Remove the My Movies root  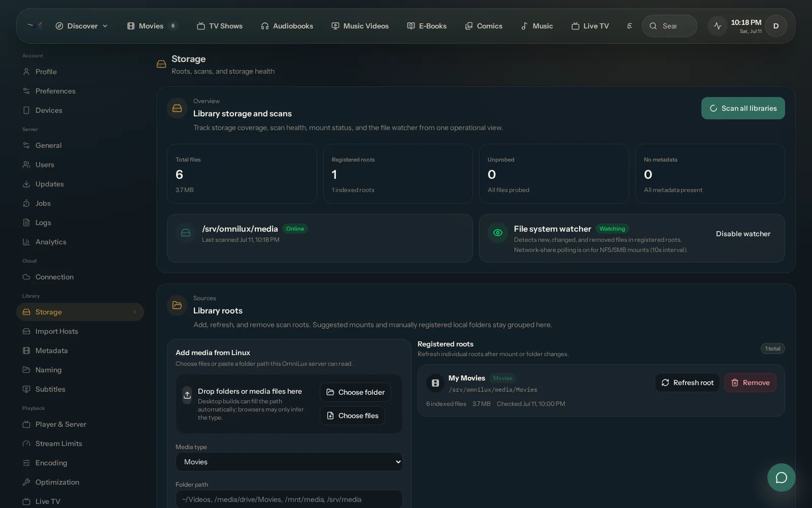750,383
